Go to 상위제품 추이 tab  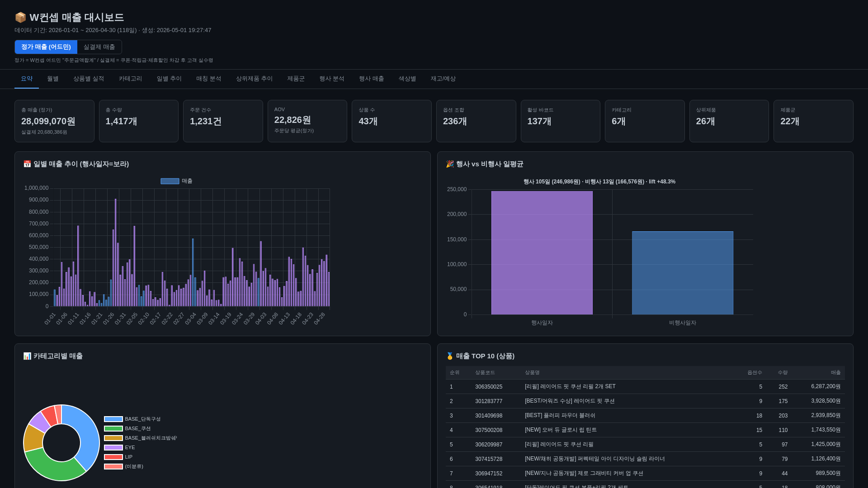(255, 79)
